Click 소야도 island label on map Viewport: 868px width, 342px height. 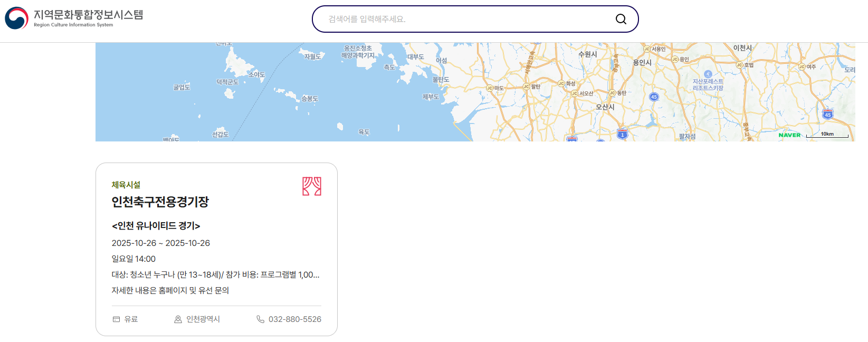[x=257, y=75]
